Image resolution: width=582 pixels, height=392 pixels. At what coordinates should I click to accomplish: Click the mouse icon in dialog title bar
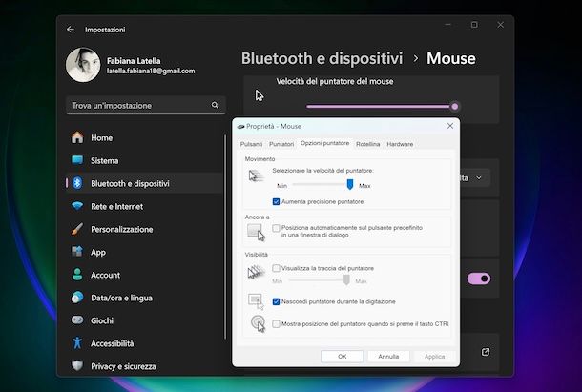coord(240,127)
